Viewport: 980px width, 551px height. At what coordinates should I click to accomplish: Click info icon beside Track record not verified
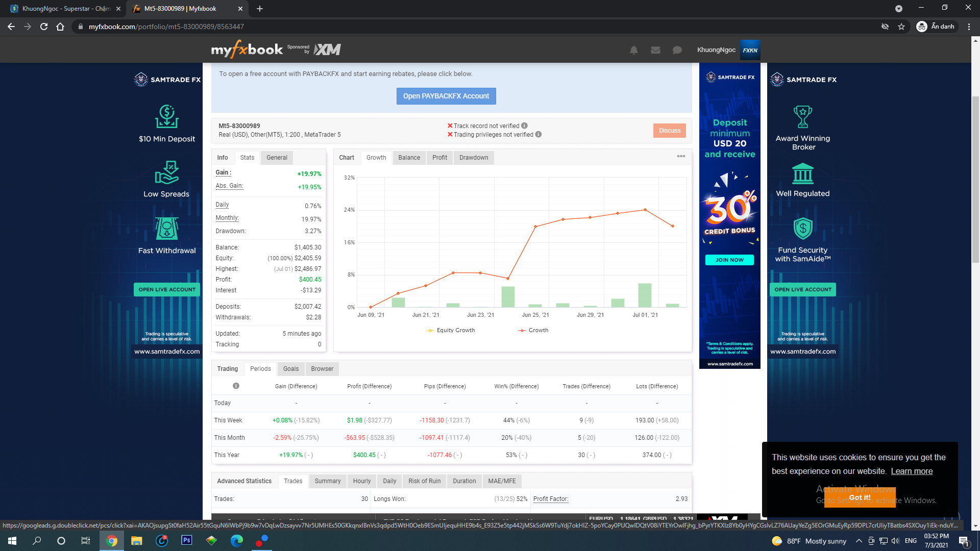(525, 126)
